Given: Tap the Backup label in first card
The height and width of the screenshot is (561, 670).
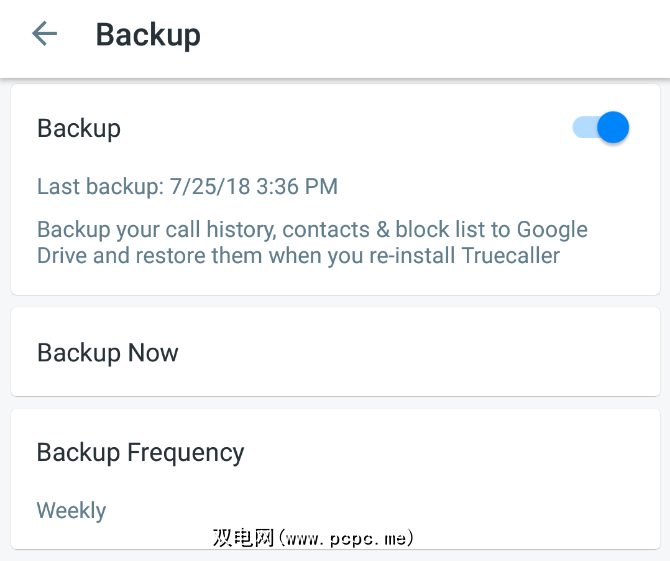Looking at the screenshot, I should pyautogui.click(x=79, y=128).
